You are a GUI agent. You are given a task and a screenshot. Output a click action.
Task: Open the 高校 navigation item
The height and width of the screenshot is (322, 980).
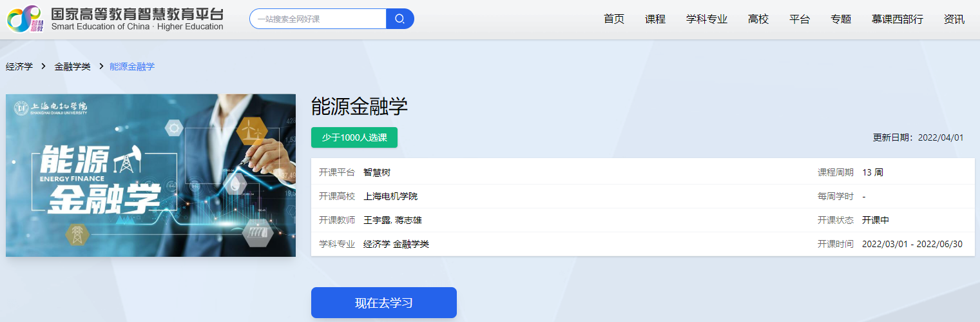[758, 19]
